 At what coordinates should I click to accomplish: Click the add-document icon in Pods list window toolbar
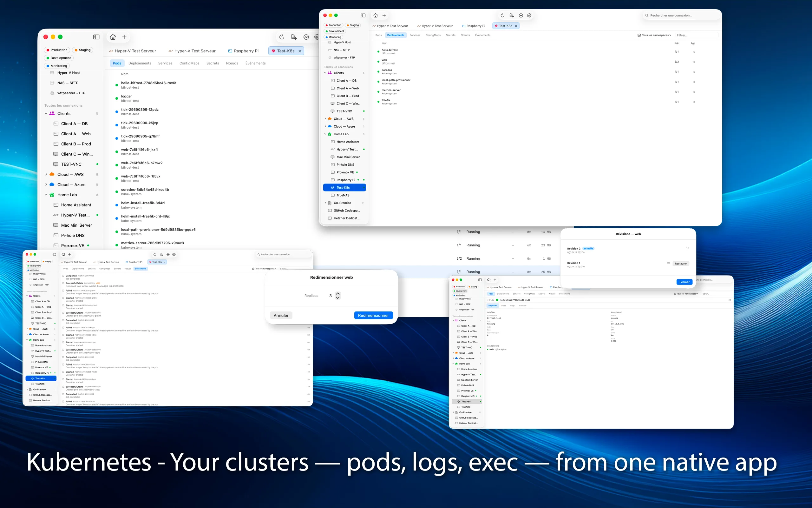[x=294, y=37]
